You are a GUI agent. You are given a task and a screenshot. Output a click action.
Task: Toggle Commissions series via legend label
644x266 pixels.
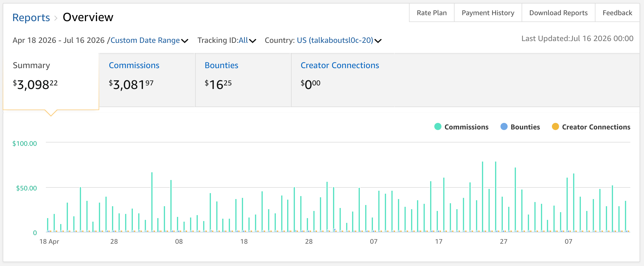466,127
